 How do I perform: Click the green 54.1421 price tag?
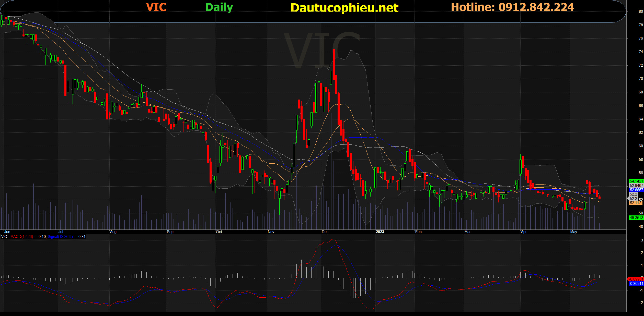[636, 181]
